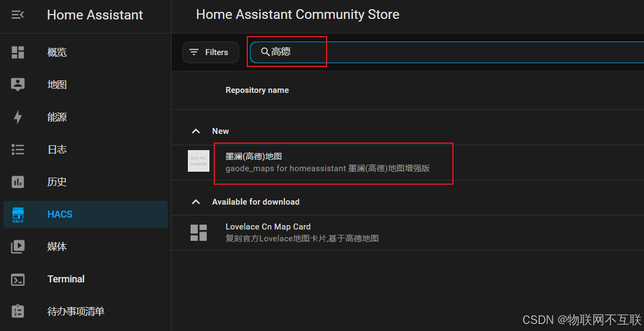
Task: Focus the search field containing 高德
Action: 447,52
